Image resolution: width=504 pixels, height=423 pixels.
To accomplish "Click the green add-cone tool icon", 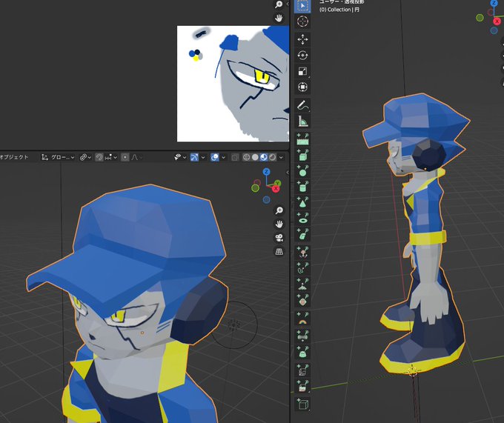I will point(302,202).
